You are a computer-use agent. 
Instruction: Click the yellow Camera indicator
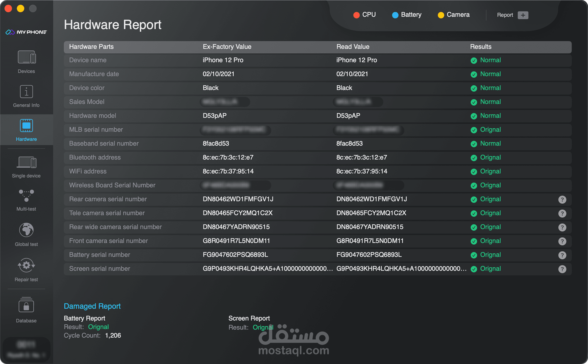click(x=441, y=15)
